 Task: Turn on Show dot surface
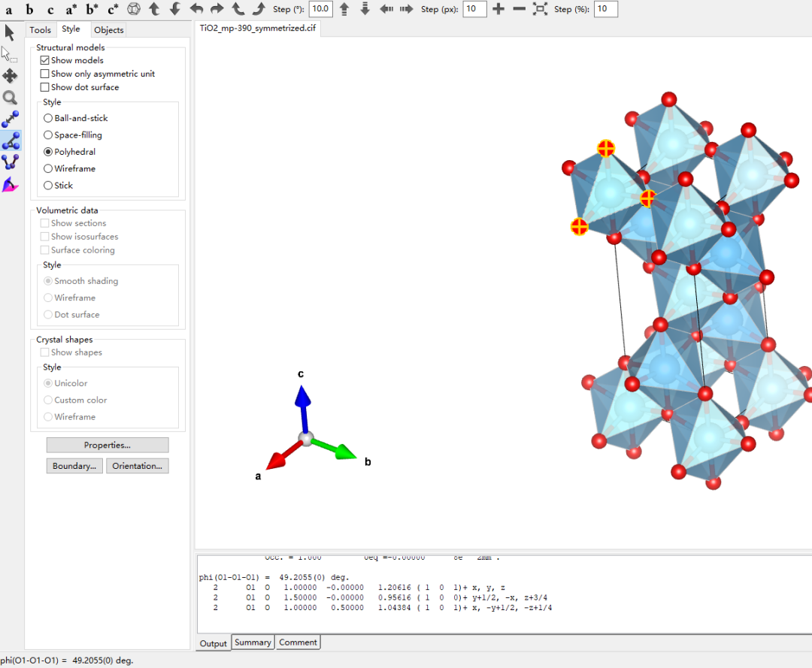[x=45, y=87]
